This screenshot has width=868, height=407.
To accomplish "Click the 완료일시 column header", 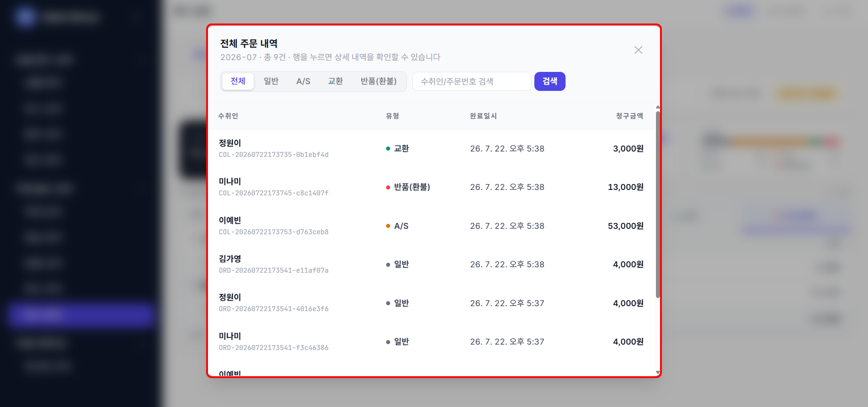I will click(483, 116).
